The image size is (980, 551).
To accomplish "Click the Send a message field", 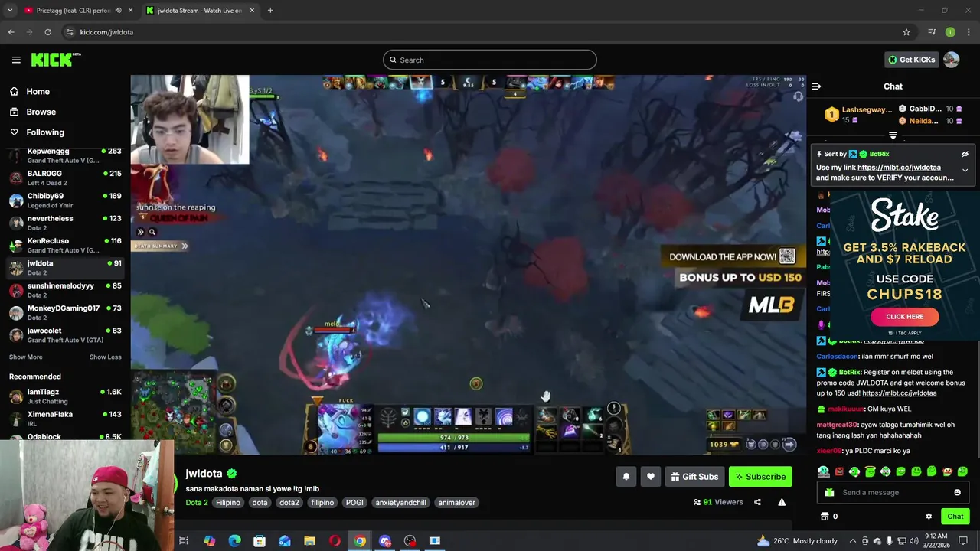I will 893,492.
